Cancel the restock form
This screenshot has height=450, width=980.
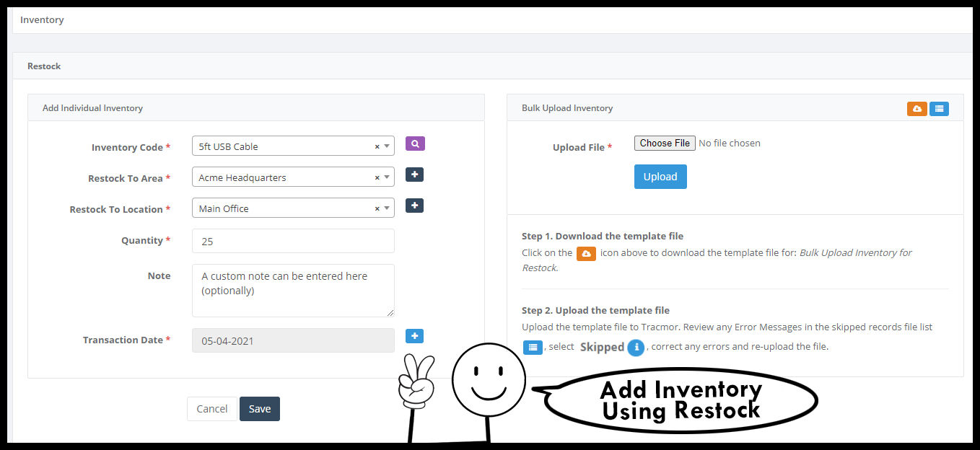[x=212, y=409]
